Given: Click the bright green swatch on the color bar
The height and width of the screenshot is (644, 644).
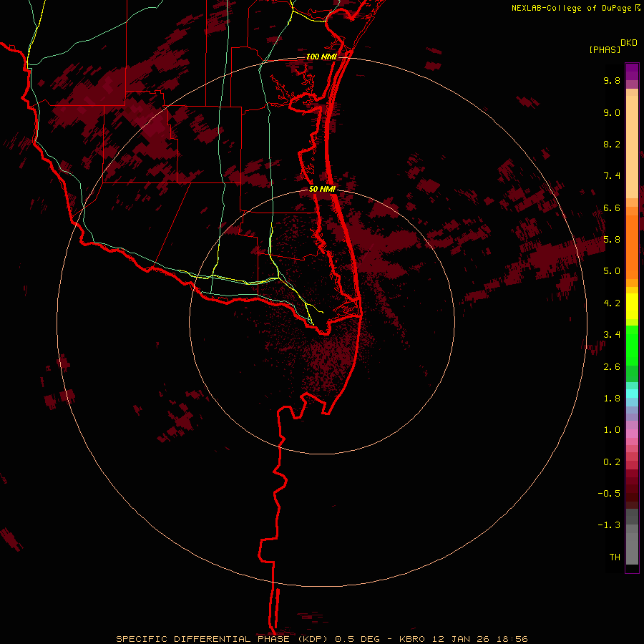Looking at the screenshot, I should coord(632,346).
